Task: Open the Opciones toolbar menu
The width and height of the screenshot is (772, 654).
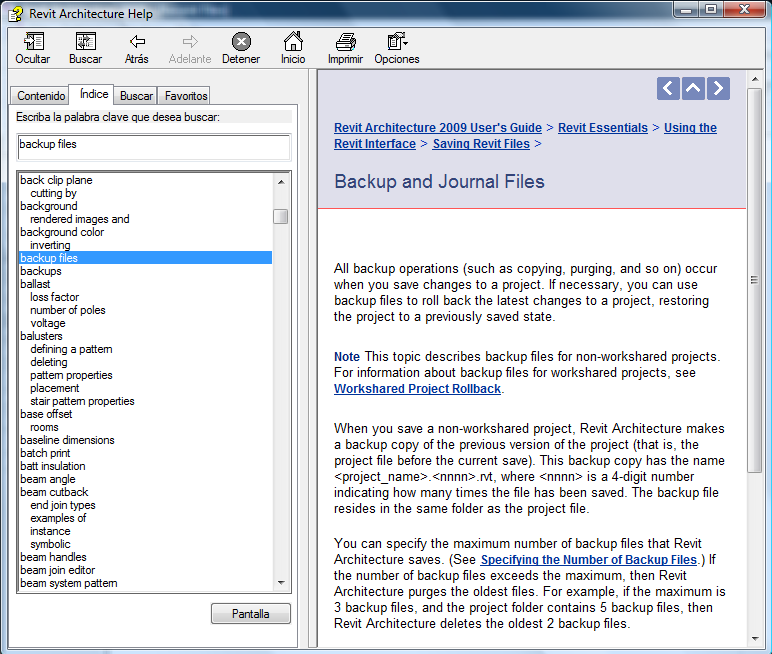Action: click(x=397, y=48)
